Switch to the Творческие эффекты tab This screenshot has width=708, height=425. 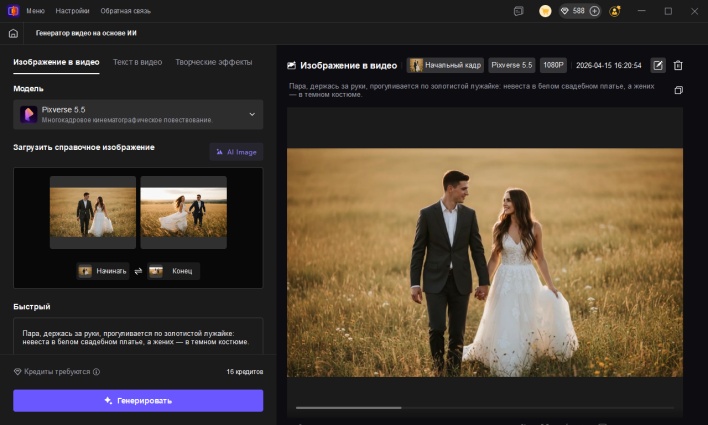(x=214, y=62)
